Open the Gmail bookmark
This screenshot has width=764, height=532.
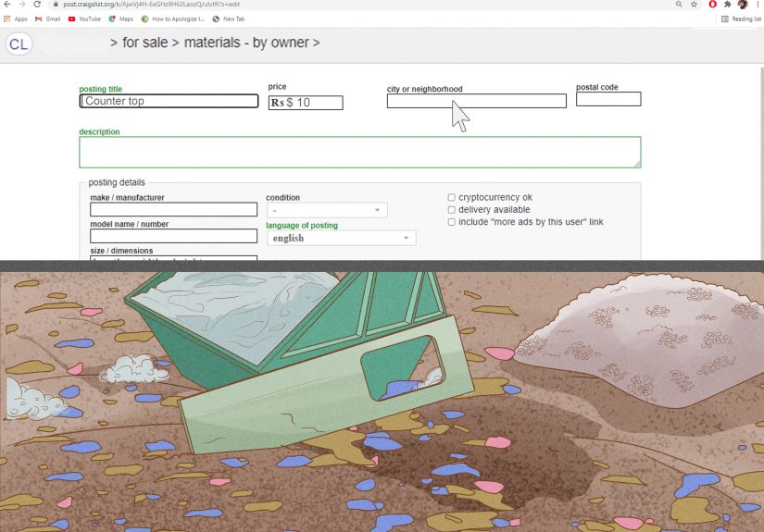(47, 19)
